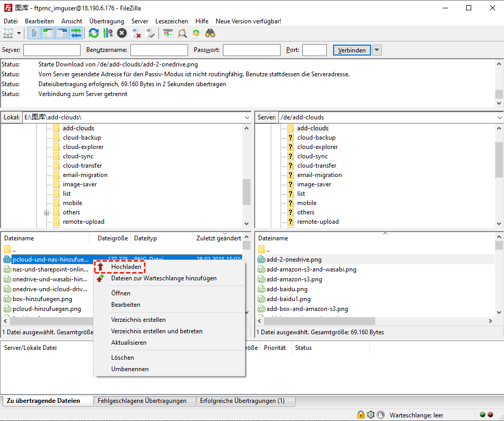The image size is (504, 421).
Task: Open the local path dropdown
Action: tap(247, 118)
